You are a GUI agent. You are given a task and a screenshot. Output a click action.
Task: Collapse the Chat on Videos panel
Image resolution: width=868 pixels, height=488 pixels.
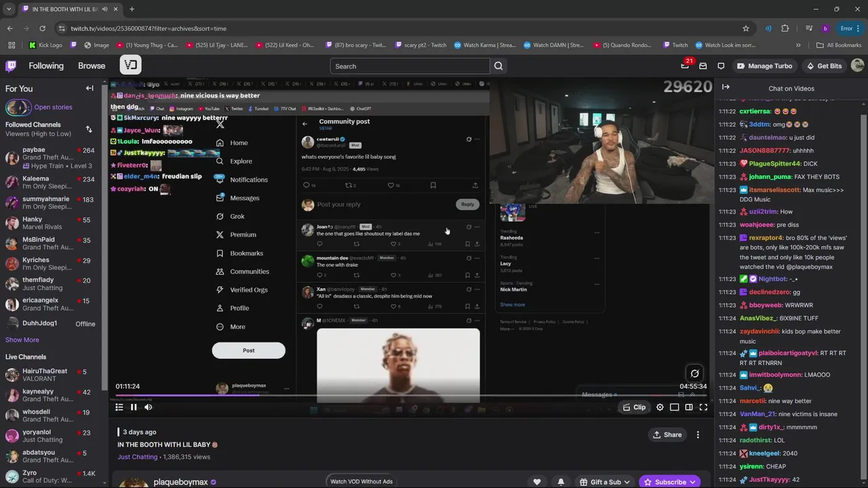[x=726, y=87]
